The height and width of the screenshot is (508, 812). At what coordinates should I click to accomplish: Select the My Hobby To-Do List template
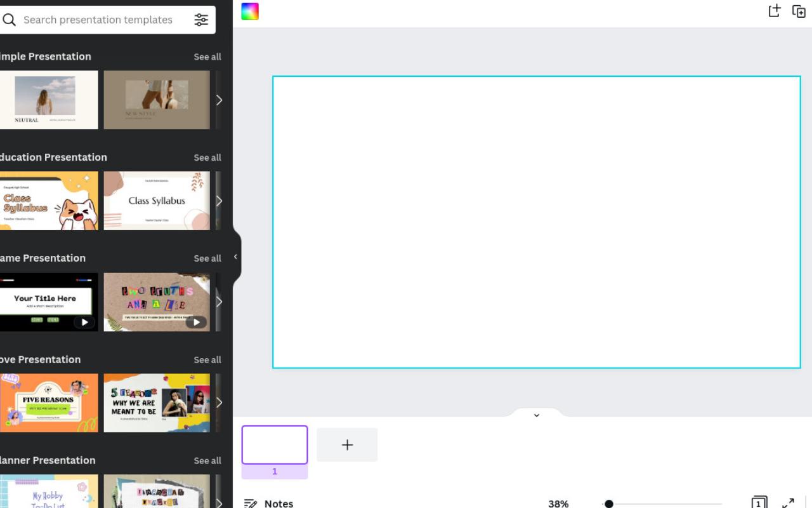(49, 491)
